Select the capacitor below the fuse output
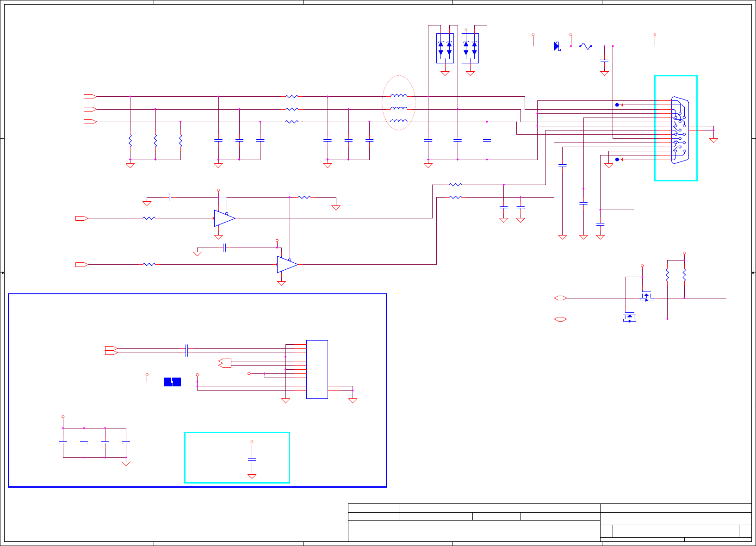This screenshot has height=546, width=756. [604, 60]
